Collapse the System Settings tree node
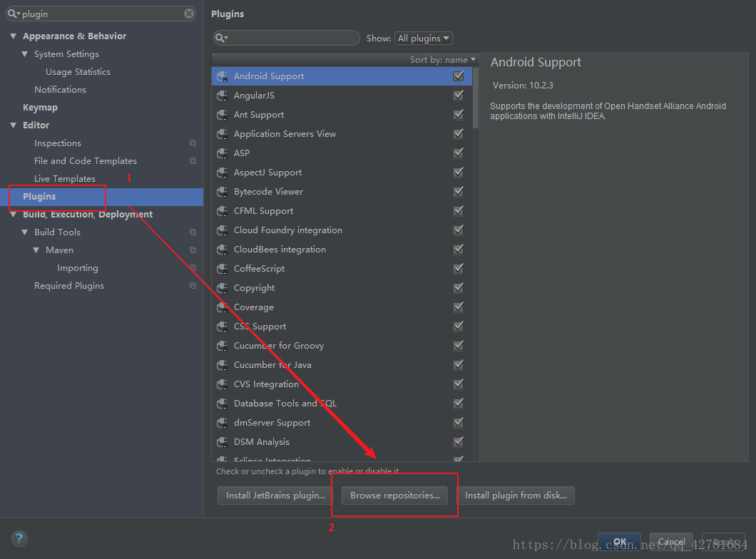This screenshot has width=756, height=559. coord(24,54)
